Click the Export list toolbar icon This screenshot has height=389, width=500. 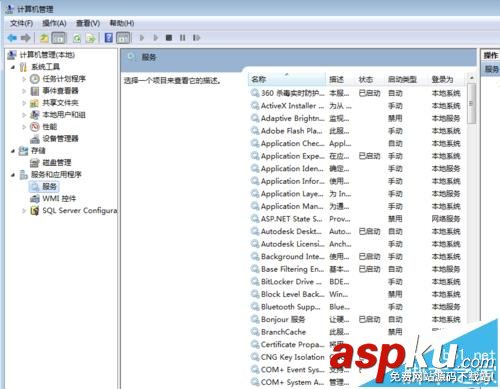coord(91,38)
